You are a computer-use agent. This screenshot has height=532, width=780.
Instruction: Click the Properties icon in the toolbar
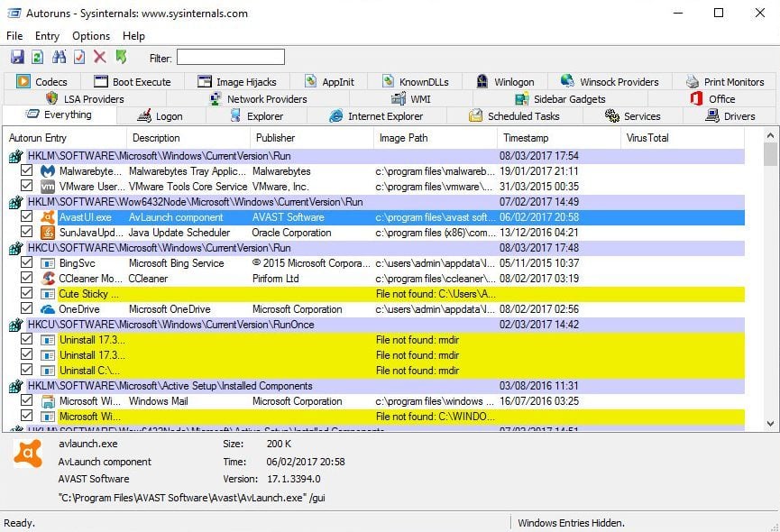point(79,58)
